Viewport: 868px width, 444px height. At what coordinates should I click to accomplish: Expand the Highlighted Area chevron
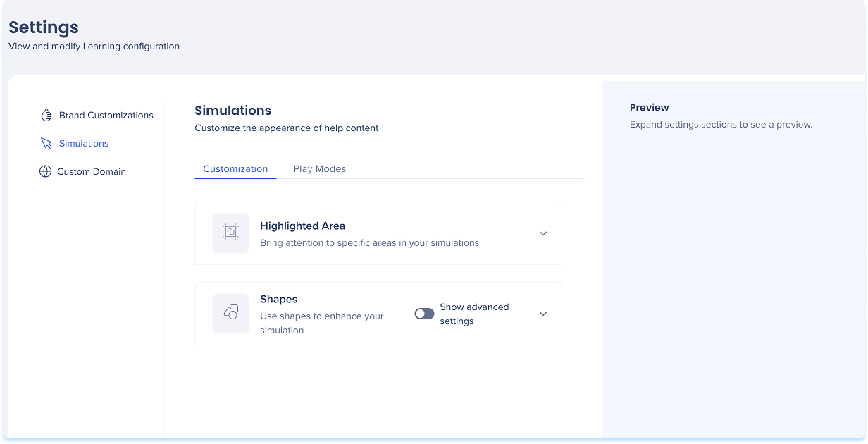[542, 233]
